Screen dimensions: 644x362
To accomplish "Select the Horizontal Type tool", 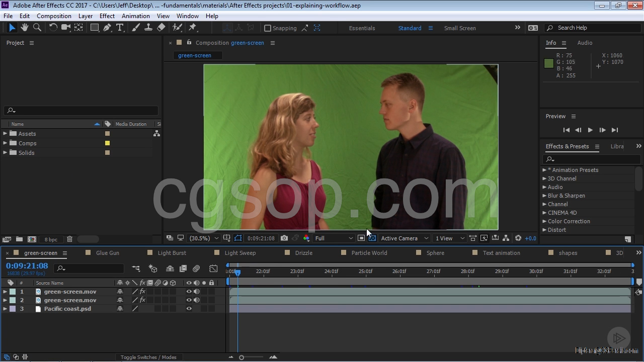I will click(120, 28).
